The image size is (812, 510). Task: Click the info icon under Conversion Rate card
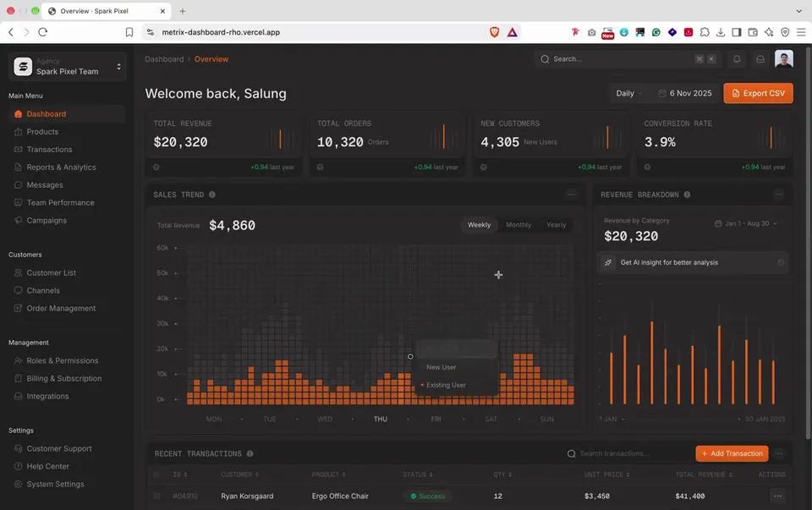click(x=647, y=167)
